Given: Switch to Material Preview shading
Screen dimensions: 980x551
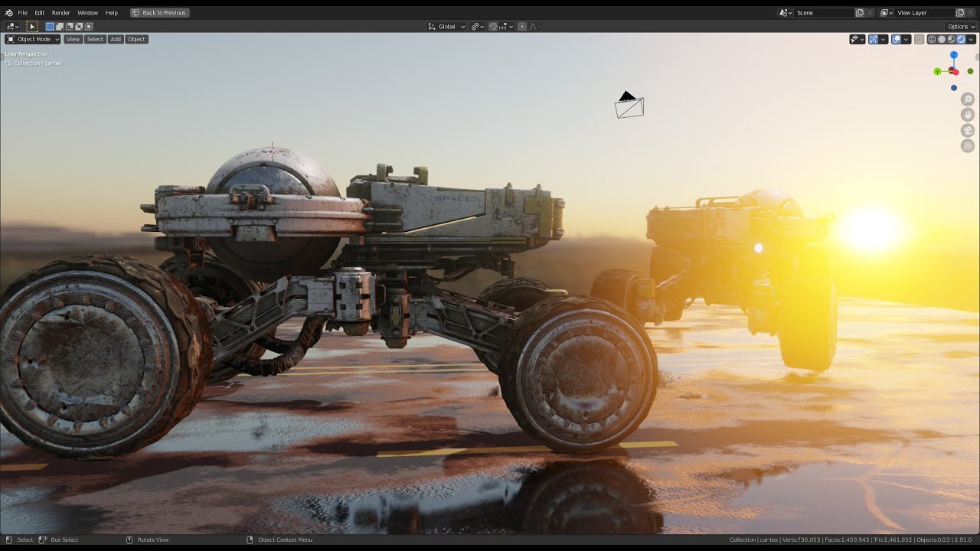Looking at the screenshot, I should pyautogui.click(x=952, y=39).
